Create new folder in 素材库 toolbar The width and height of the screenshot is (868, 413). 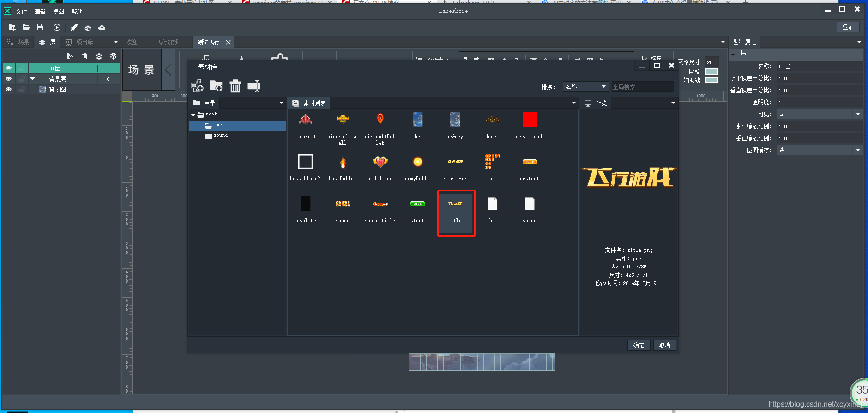[x=216, y=86]
